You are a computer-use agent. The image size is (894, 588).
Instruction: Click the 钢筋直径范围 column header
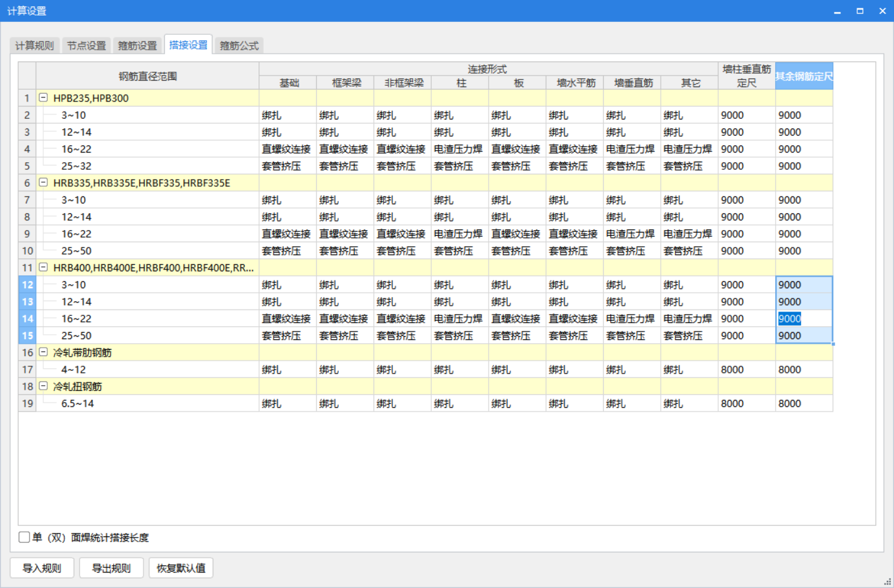[147, 76]
